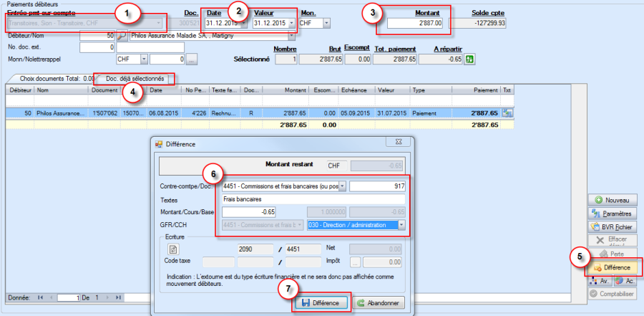Open the Contre-compte 4451 account dropdown

(x=342, y=186)
